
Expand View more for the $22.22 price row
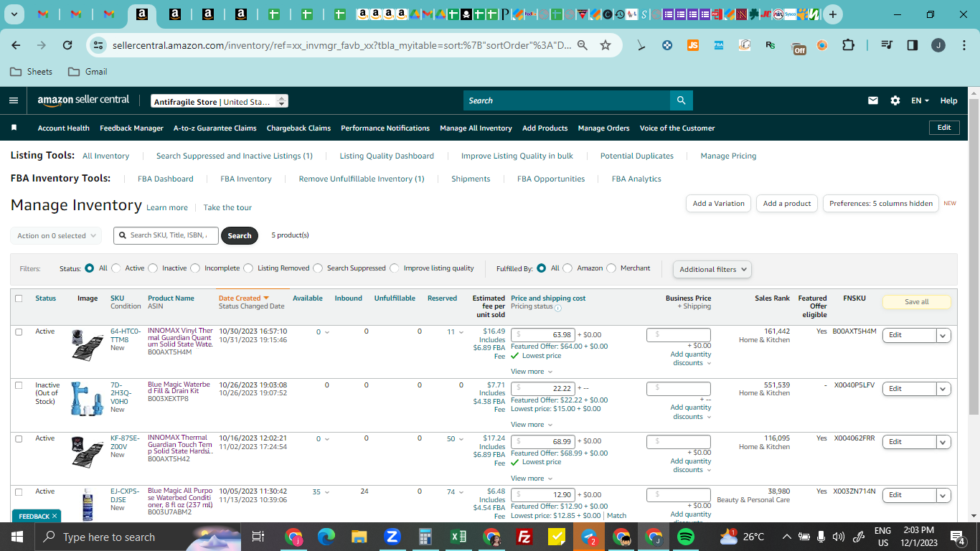click(532, 425)
